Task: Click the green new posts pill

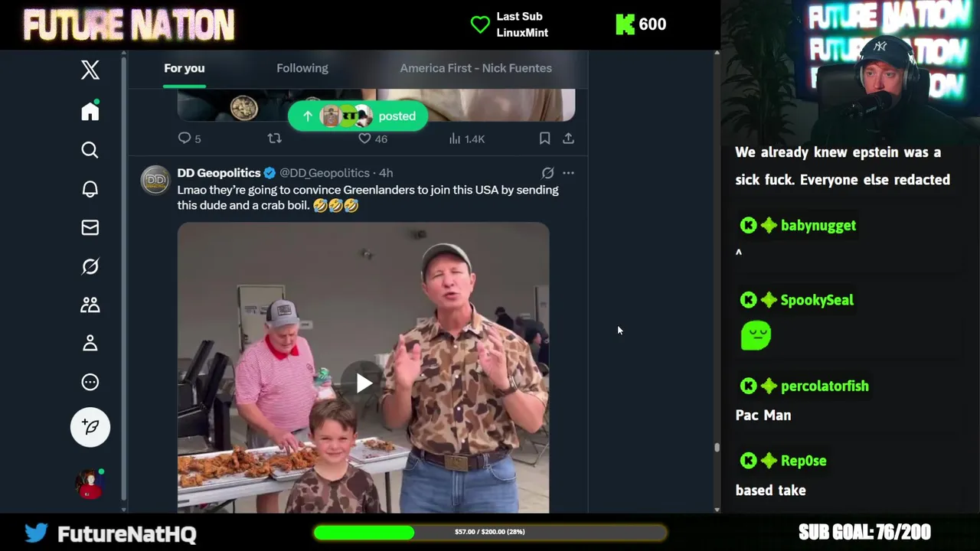Action: click(358, 116)
